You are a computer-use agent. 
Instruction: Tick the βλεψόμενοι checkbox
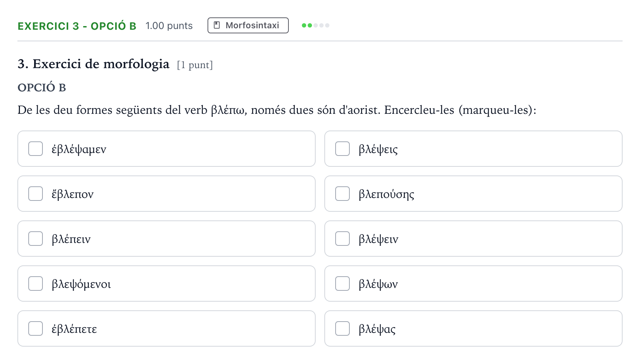36,284
